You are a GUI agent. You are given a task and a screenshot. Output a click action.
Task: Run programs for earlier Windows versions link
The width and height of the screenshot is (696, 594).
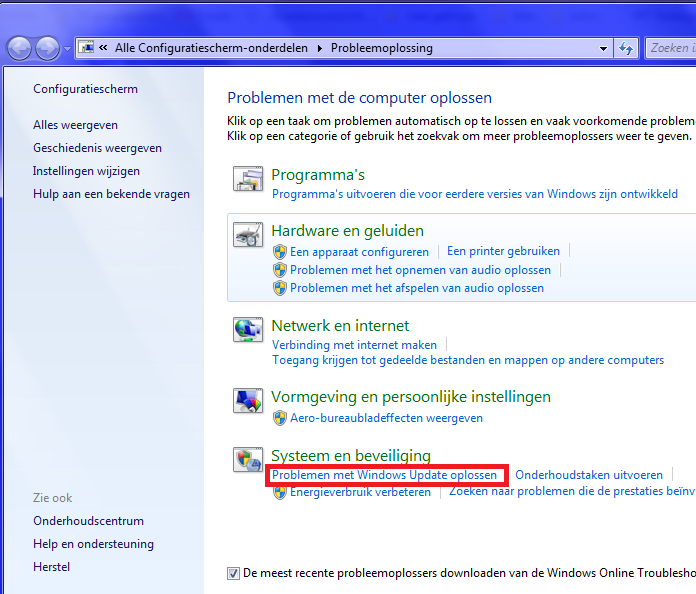click(475, 194)
